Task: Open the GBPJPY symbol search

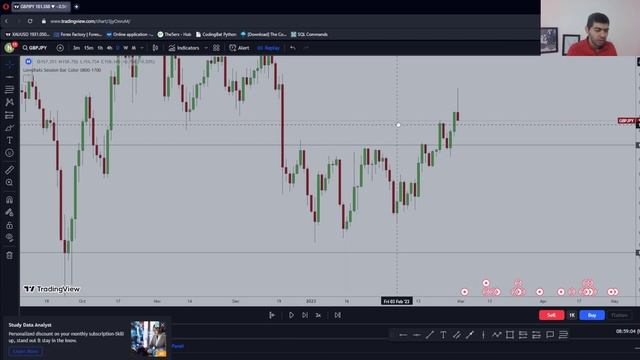Action: coord(35,48)
